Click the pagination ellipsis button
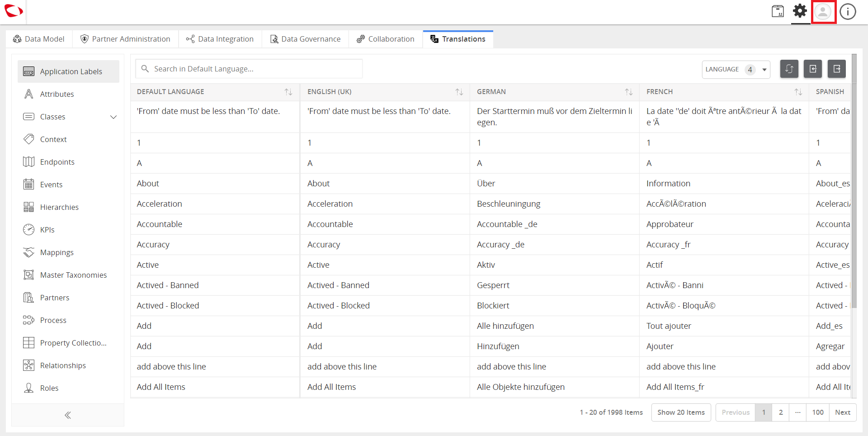The image size is (868, 436). [x=798, y=412]
